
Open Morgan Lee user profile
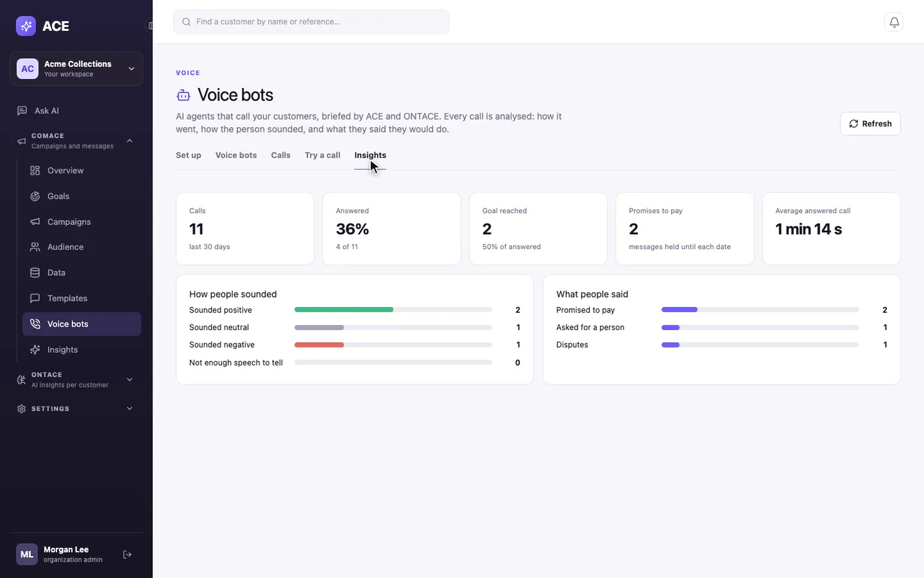click(x=60, y=555)
